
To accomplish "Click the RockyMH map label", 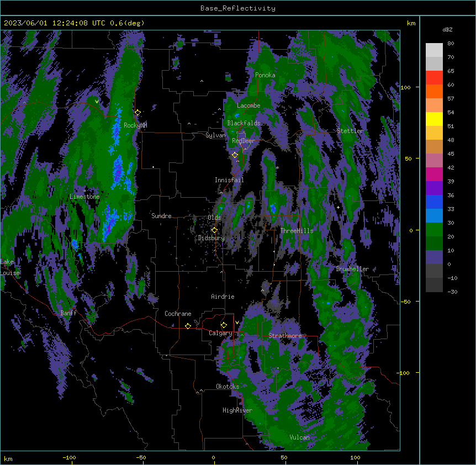I will [135, 125].
